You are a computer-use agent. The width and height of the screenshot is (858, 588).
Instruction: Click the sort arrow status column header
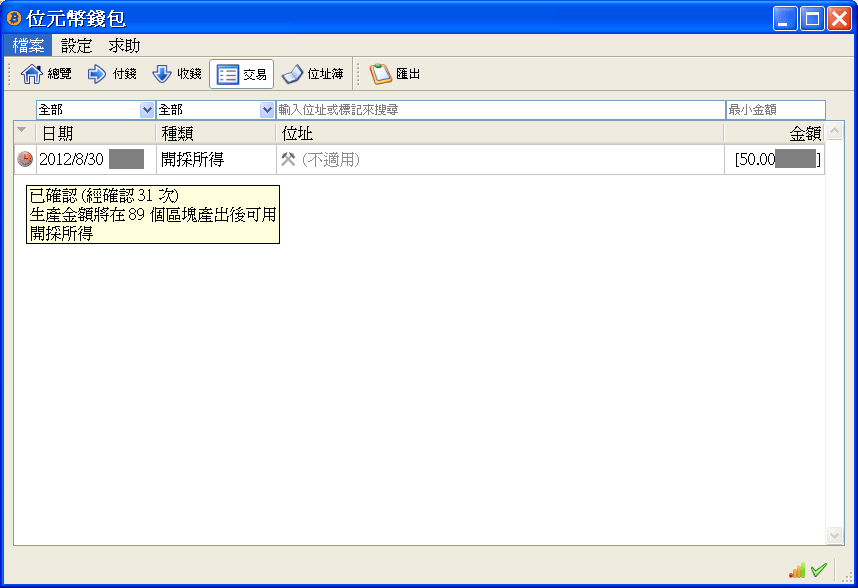pyautogui.click(x=25, y=133)
